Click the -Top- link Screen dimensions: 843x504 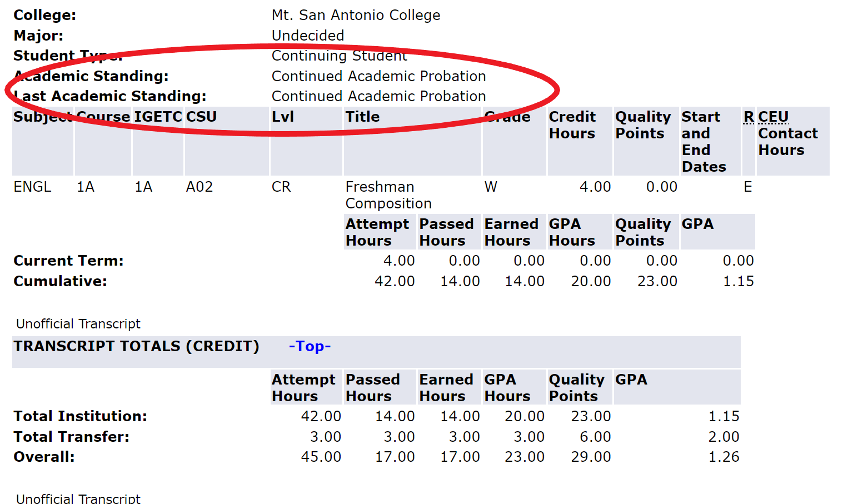coord(310,346)
